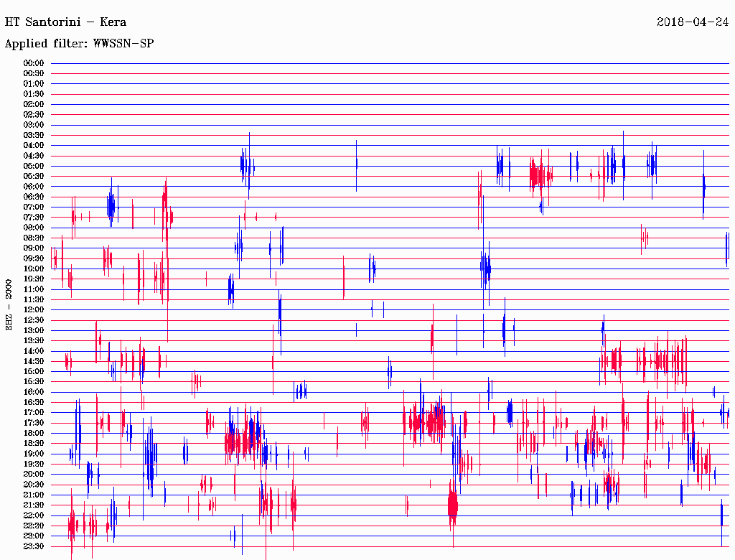Click the 12:00 time marker
Viewport: 735px width, 560px height.
[34, 310]
